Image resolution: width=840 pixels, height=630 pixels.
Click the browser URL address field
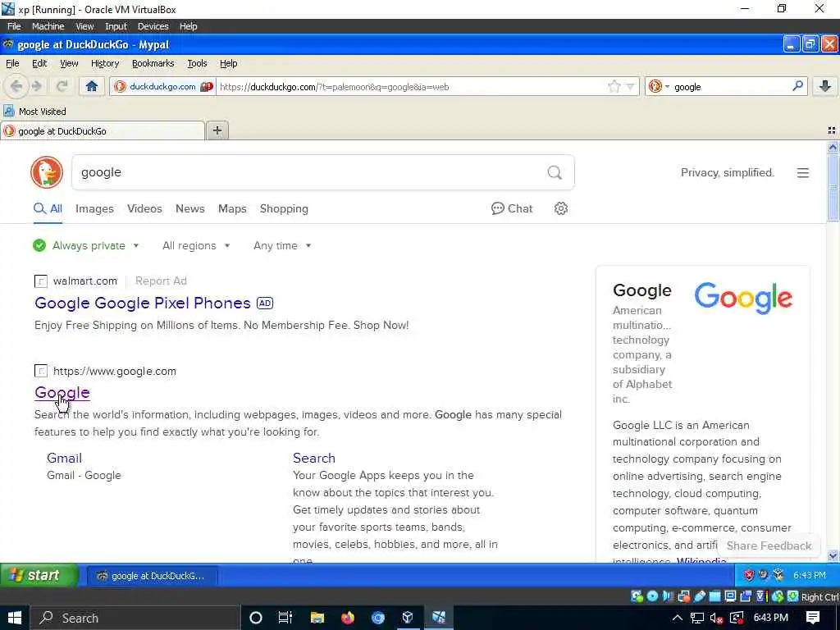(x=412, y=86)
